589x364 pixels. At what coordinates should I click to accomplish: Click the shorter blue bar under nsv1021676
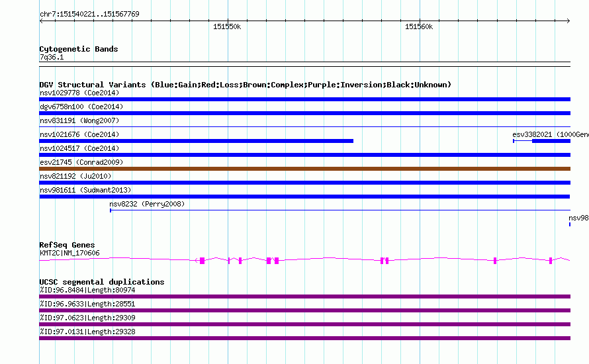pos(196,141)
